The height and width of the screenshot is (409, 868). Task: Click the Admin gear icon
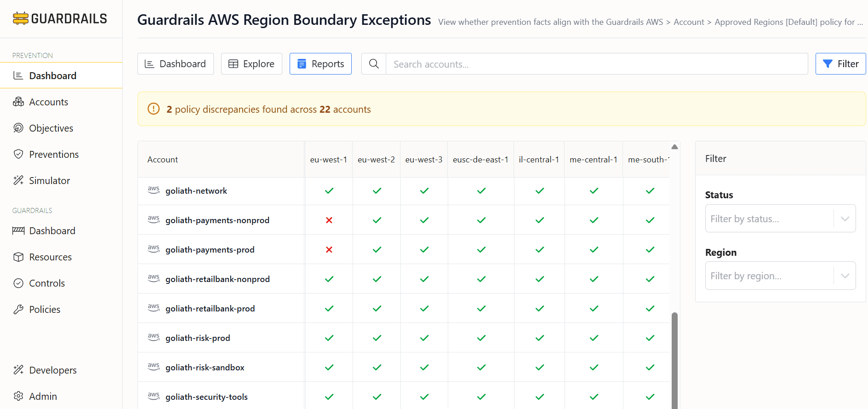point(18,396)
